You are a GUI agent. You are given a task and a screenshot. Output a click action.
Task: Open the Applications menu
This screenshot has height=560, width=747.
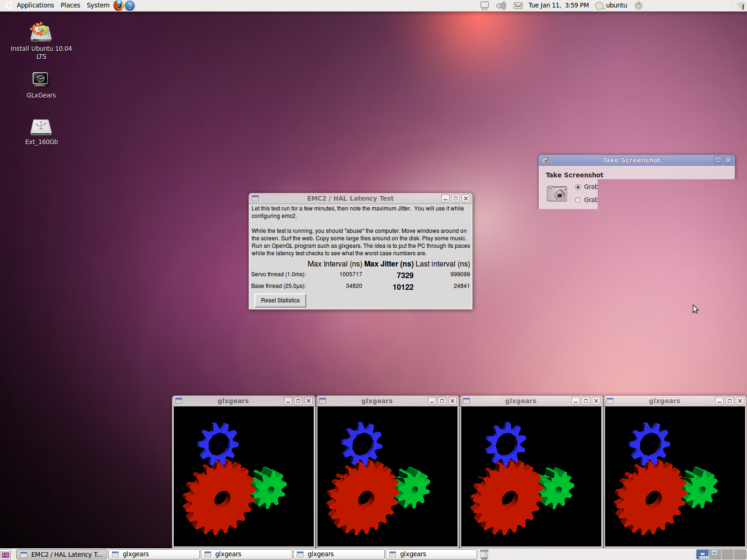(x=35, y=6)
